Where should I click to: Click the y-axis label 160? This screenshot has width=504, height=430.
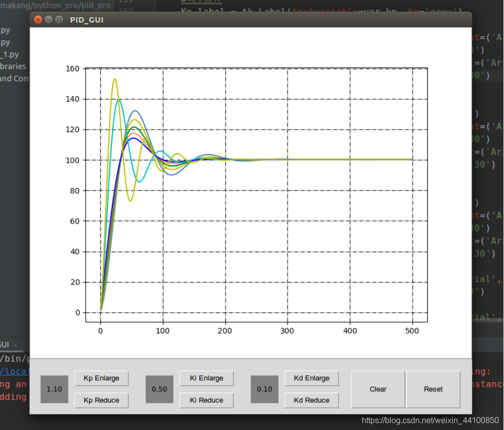(x=72, y=69)
